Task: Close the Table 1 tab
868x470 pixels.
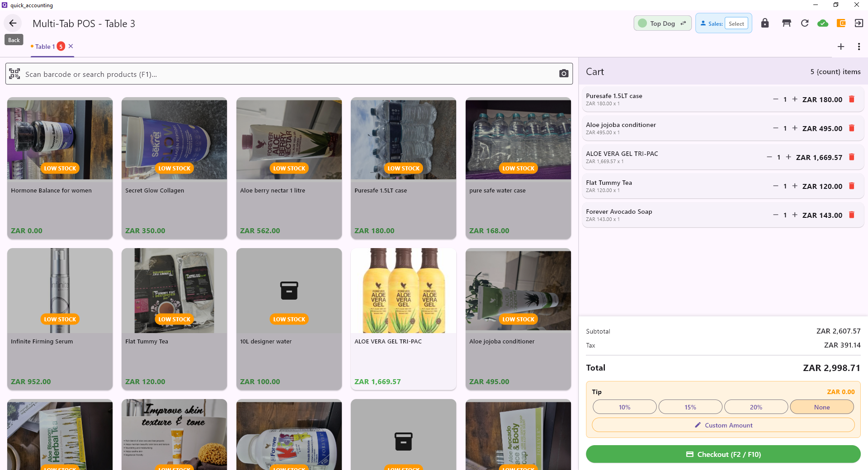Action: click(71, 46)
